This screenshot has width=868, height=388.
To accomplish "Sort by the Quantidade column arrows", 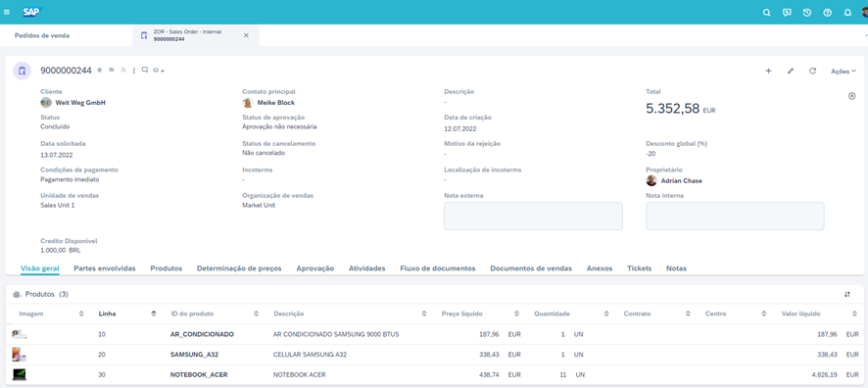I will 606,314.
